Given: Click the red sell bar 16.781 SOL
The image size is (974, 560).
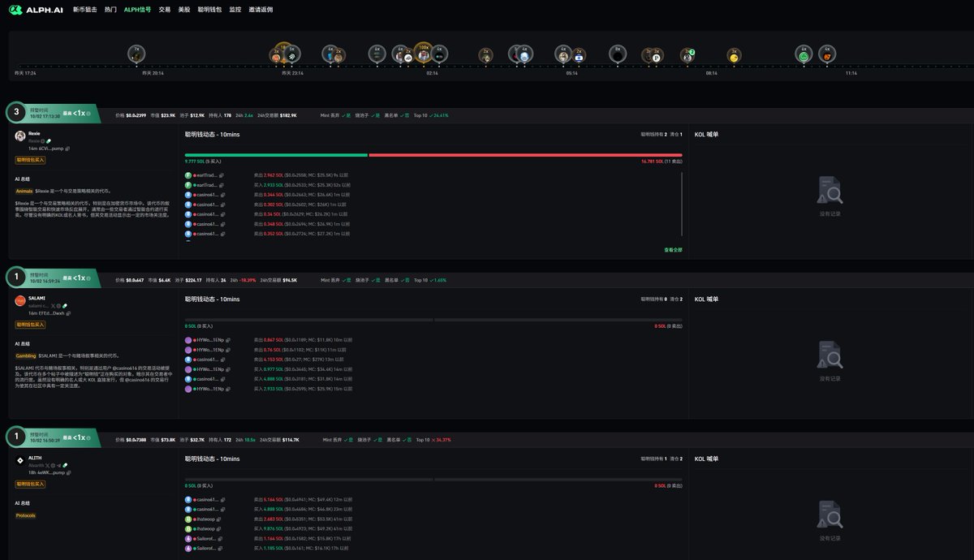Looking at the screenshot, I should coord(525,154).
